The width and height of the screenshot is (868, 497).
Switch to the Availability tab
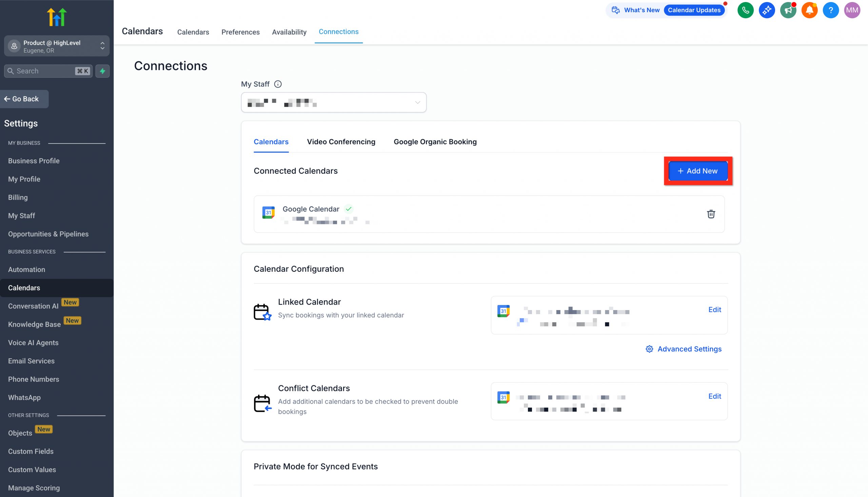289,32
